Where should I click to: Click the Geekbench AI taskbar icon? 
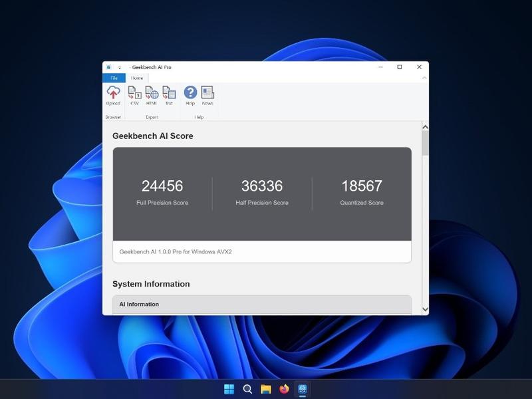coord(303,389)
